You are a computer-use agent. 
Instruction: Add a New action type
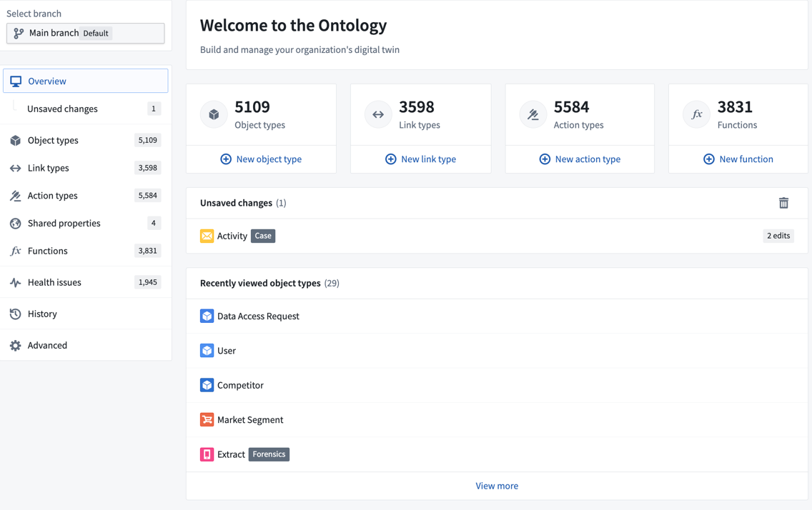tap(579, 159)
